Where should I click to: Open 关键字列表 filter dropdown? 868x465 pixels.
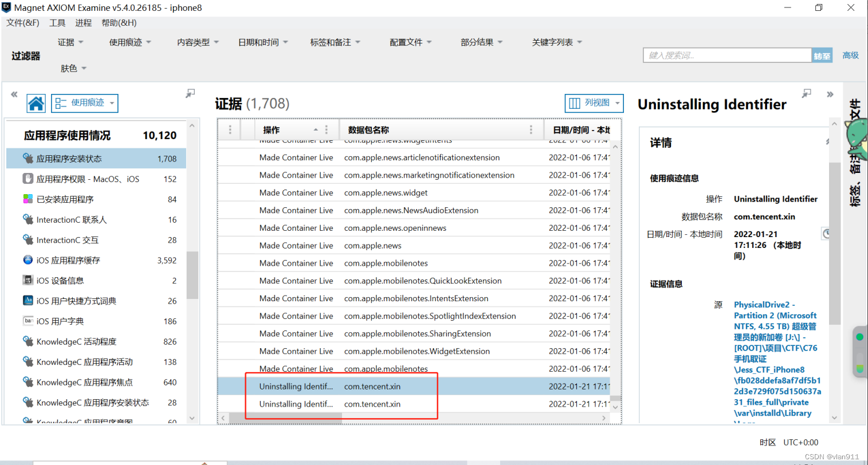[556, 42]
